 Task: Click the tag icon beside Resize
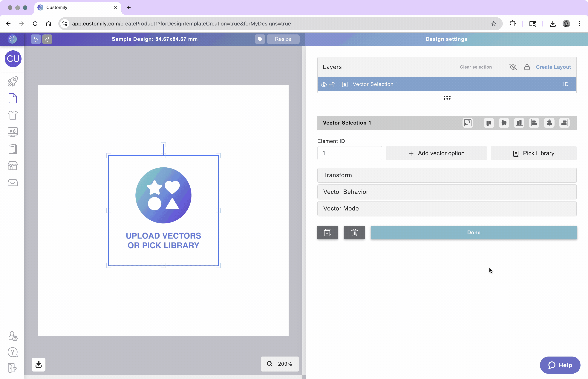pos(260,39)
